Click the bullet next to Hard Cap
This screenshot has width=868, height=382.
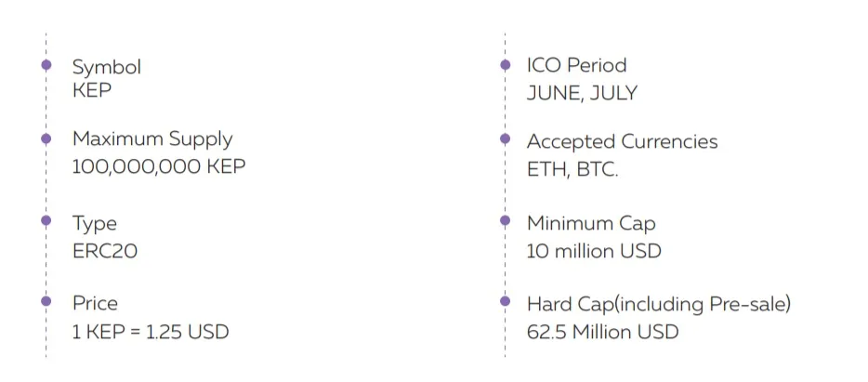click(x=505, y=301)
